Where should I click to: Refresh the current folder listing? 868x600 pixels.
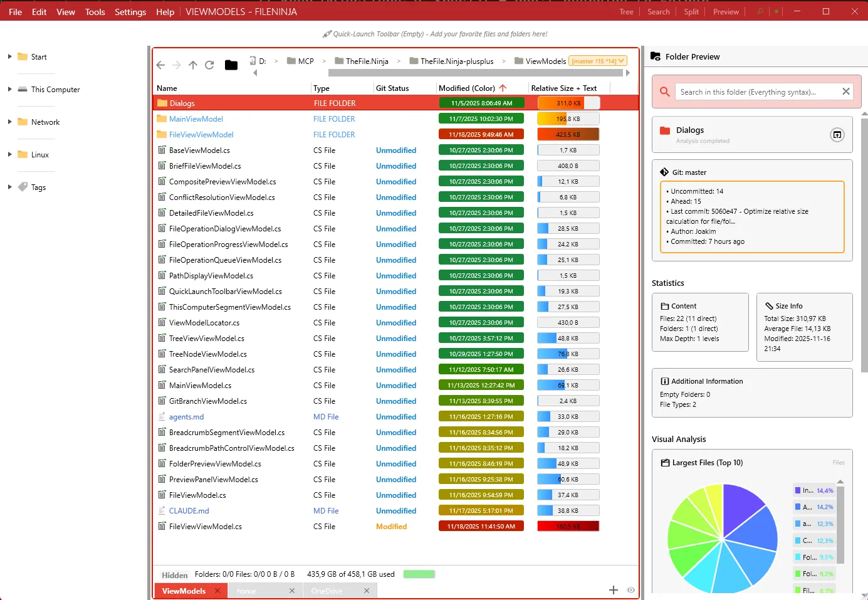coord(209,65)
